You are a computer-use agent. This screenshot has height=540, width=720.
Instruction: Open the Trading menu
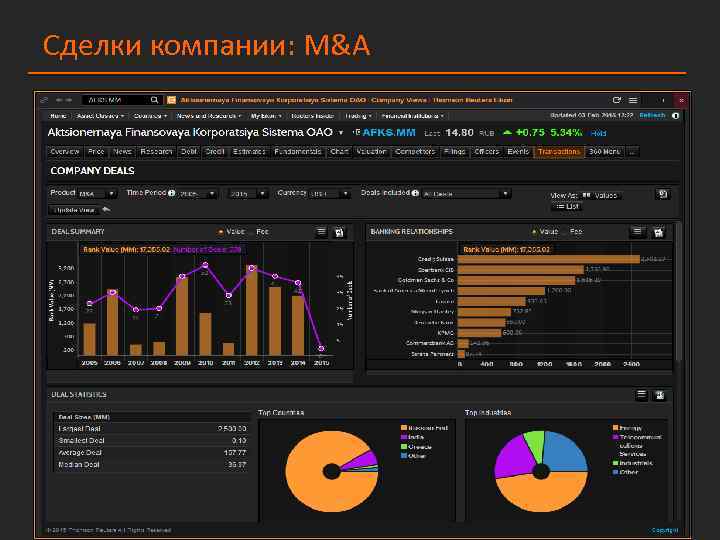(x=358, y=116)
